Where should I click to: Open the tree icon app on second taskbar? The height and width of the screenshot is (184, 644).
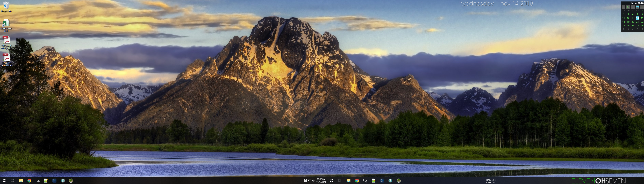click(399, 180)
